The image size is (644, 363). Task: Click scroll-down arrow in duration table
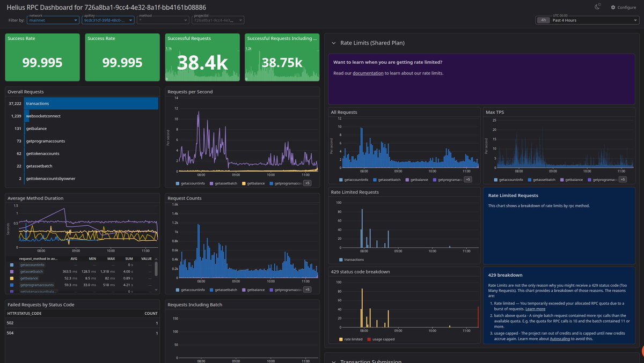pos(156,290)
